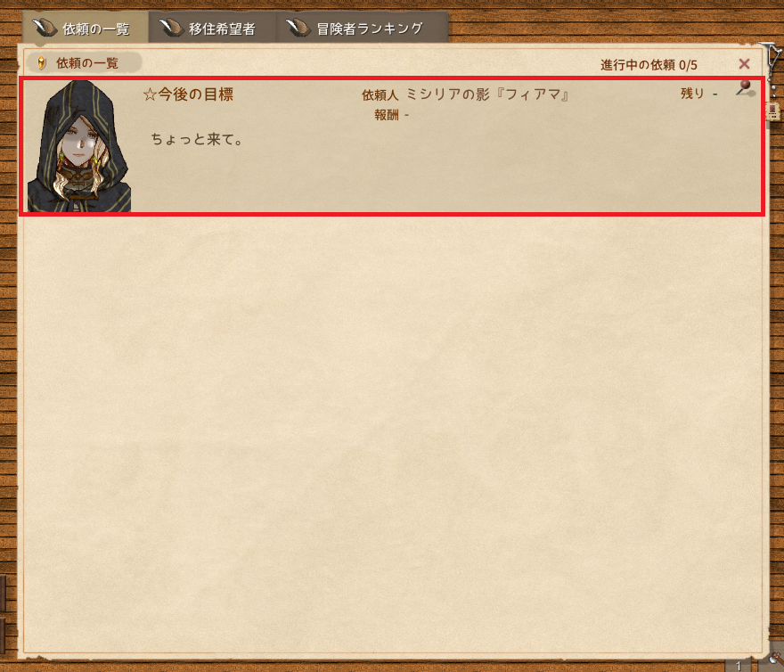Switch to the 移住希望者 tab
Image resolution: width=784 pixels, height=672 pixels.
tap(212, 28)
